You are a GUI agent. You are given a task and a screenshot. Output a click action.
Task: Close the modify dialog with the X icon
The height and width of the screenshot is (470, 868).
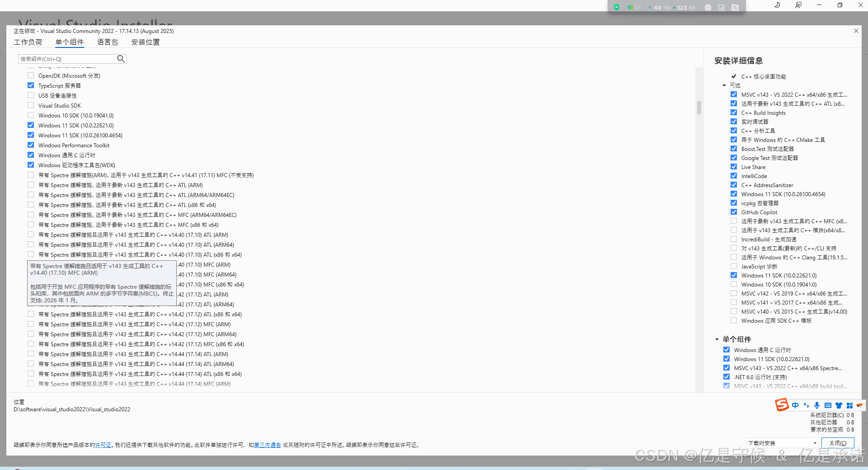pyautogui.click(x=856, y=31)
